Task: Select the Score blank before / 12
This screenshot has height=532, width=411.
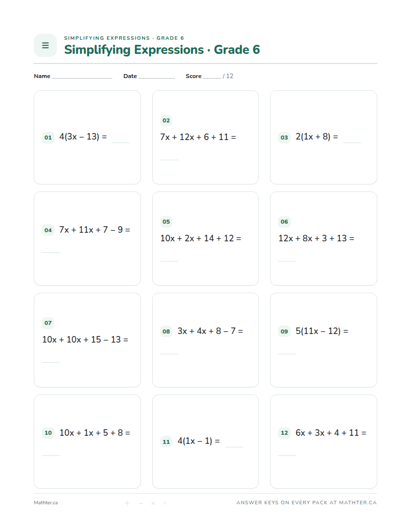Action: (x=212, y=78)
